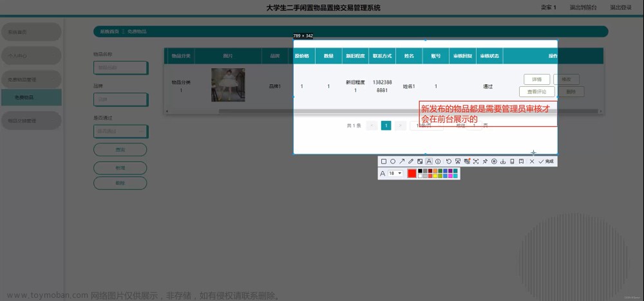Image resolution: width=644 pixels, height=301 pixels.
Task: Toggle the text annotation tool A
Action: click(x=429, y=161)
